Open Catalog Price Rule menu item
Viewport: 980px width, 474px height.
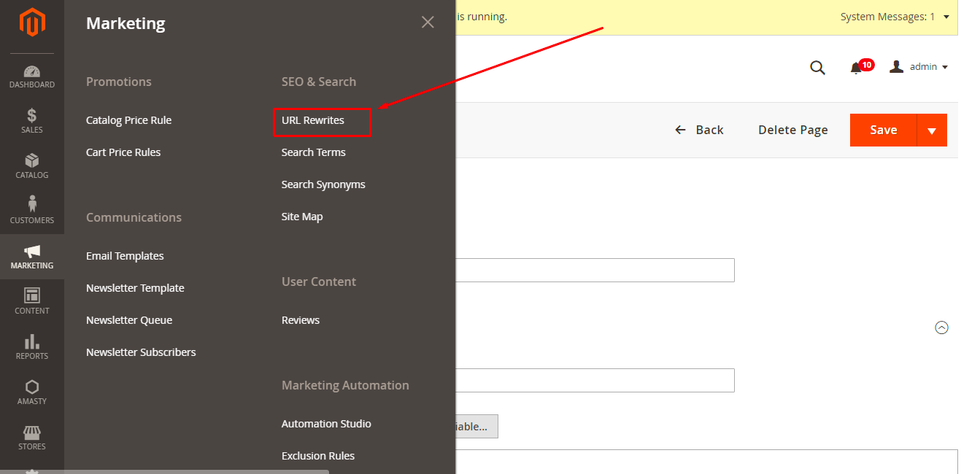[128, 121]
